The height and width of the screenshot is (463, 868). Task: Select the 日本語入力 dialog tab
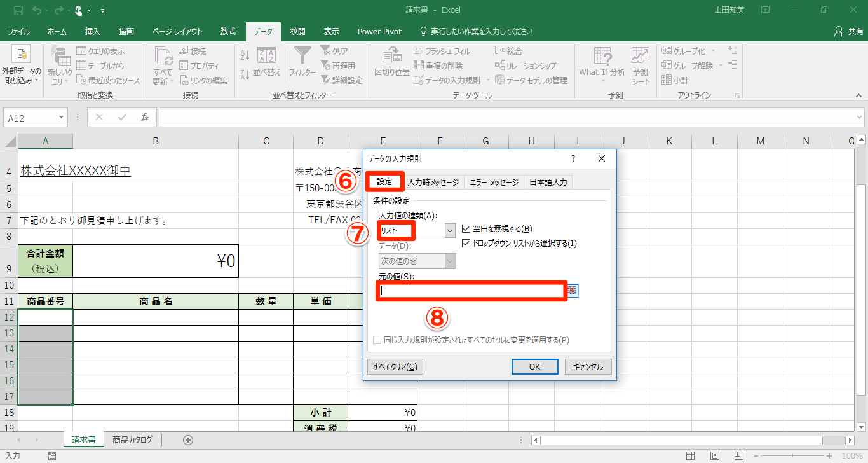coord(548,182)
